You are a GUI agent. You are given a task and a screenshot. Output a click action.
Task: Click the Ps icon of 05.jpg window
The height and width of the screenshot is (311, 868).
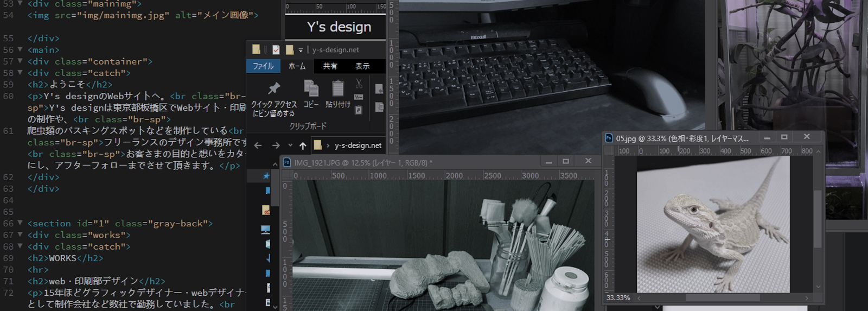click(x=609, y=138)
